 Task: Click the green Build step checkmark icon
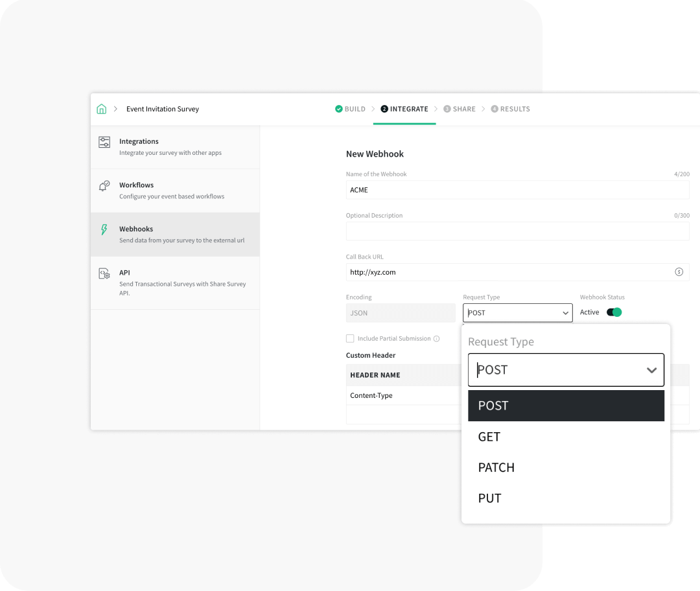click(338, 109)
